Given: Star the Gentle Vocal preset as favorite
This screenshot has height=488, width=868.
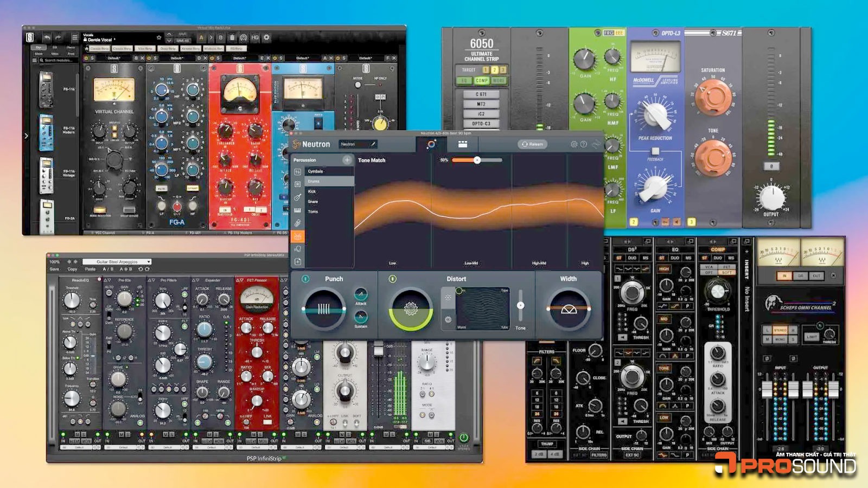Looking at the screenshot, I should tap(158, 38).
